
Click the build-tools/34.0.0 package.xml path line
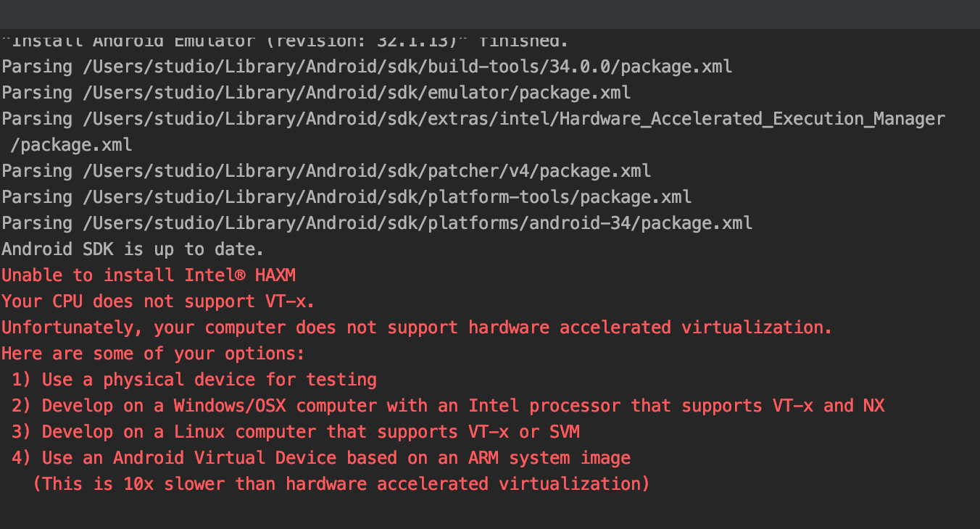[x=366, y=67]
